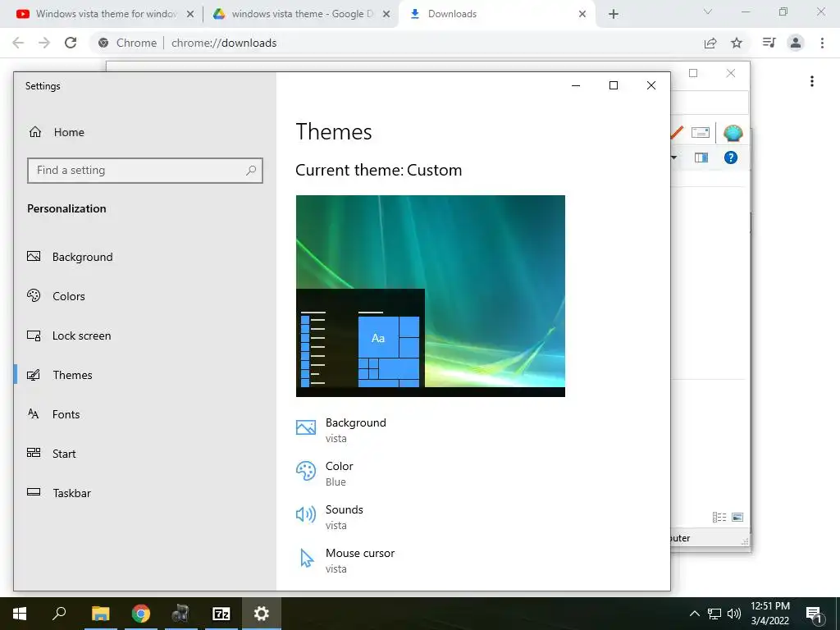Screen dimensions: 840x630
Task: Open the Chrome profile avatar
Action: pyautogui.click(x=796, y=43)
